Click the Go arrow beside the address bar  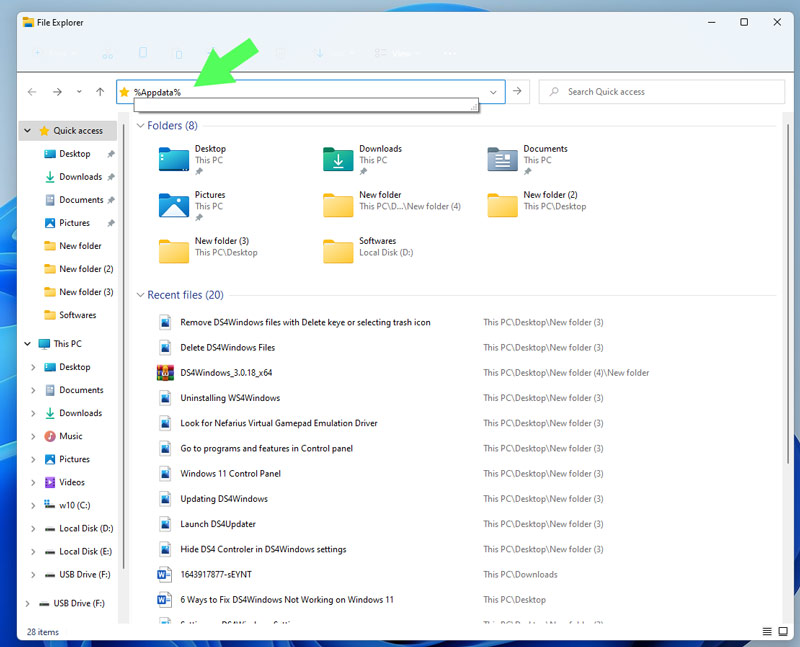[517, 91]
